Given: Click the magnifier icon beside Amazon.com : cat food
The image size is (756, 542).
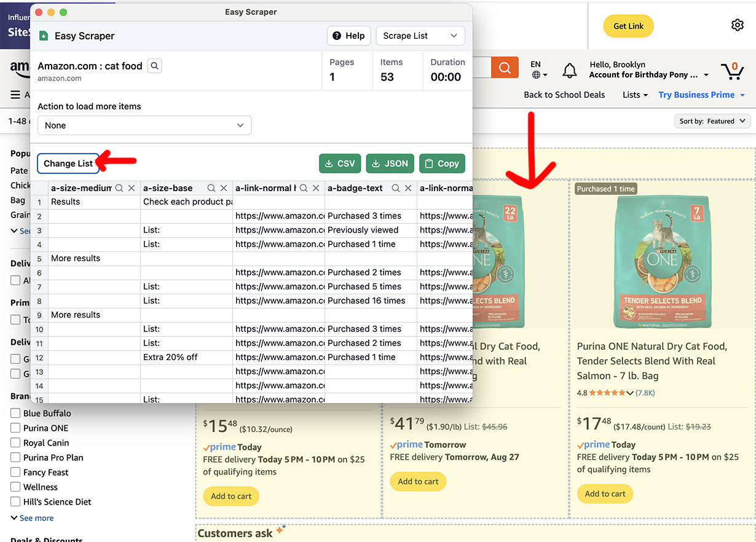Looking at the screenshot, I should [x=155, y=66].
